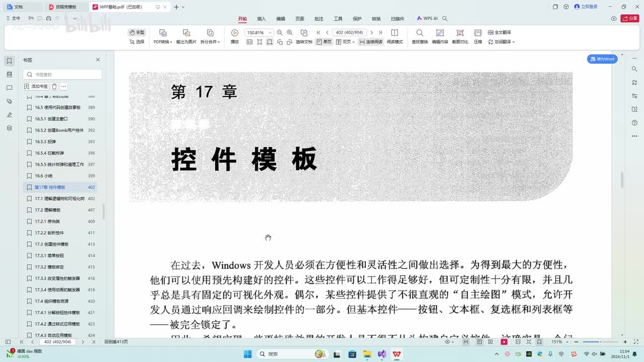644x362 pixels.
Task: Open the 编辑 ribbon tab
Action: coord(281,19)
